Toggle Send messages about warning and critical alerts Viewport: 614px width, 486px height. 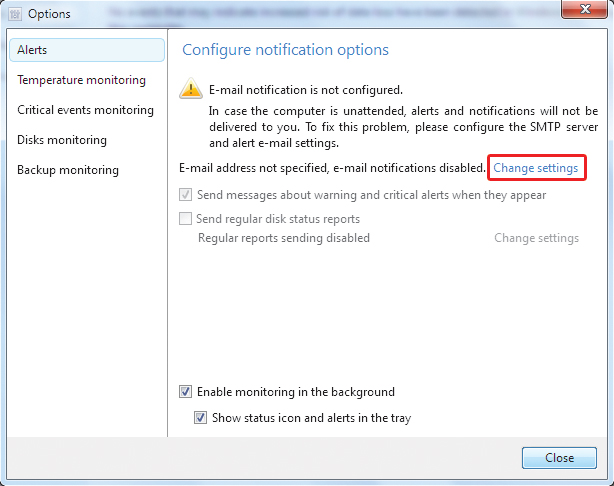185,195
